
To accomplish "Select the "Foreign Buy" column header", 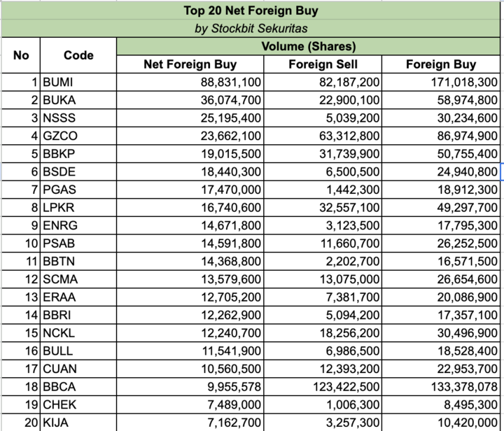I will pyautogui.click(x=441, y=64).
